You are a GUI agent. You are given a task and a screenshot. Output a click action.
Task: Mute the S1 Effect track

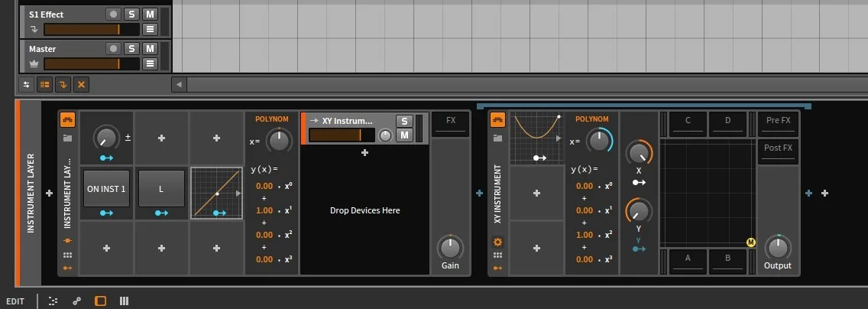tap(150, 15)
